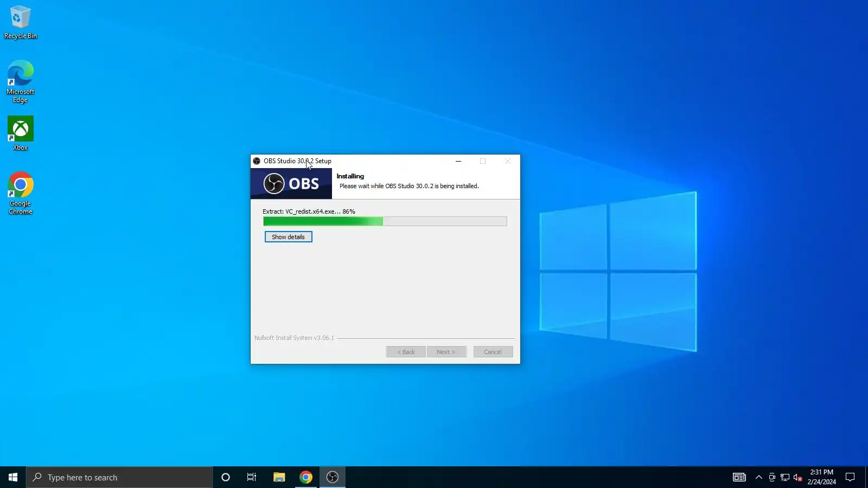This screenshot has width=868, height=488.
Task: Open File Explorer from the taskbar
Action: [x=279, y=477]
